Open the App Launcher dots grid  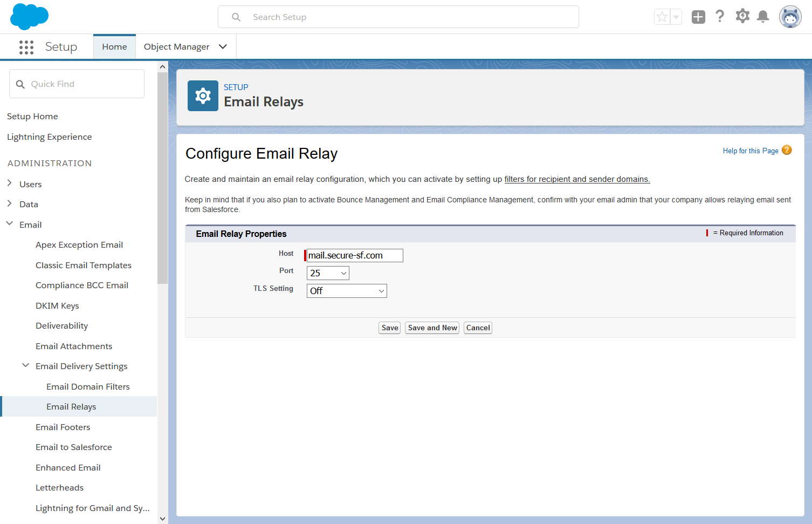26,47
